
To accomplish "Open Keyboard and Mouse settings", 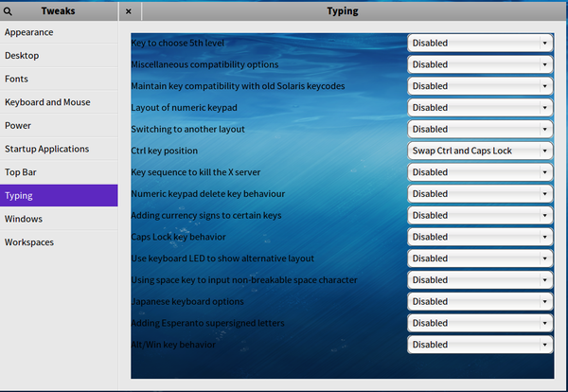I will (59, 102).
